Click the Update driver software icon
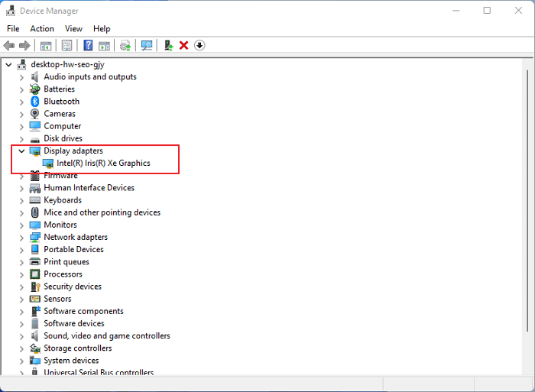 click(125, 46)
